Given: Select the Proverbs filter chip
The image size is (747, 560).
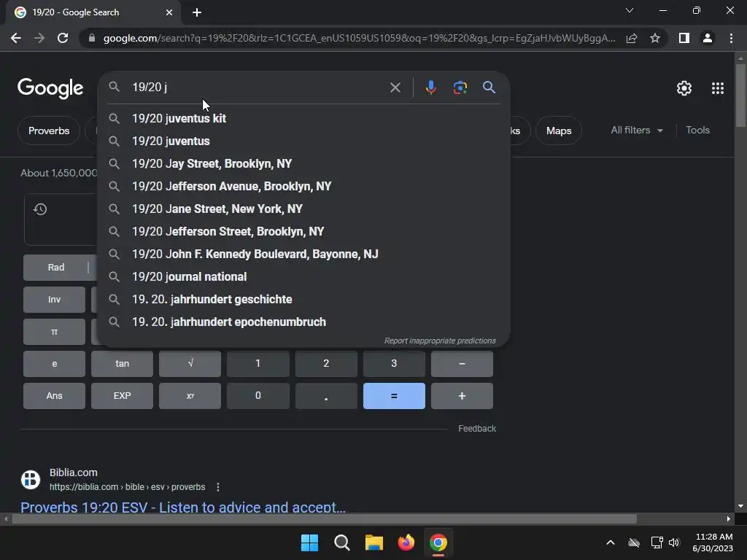Looking at the screenshot, I should 49,131.
